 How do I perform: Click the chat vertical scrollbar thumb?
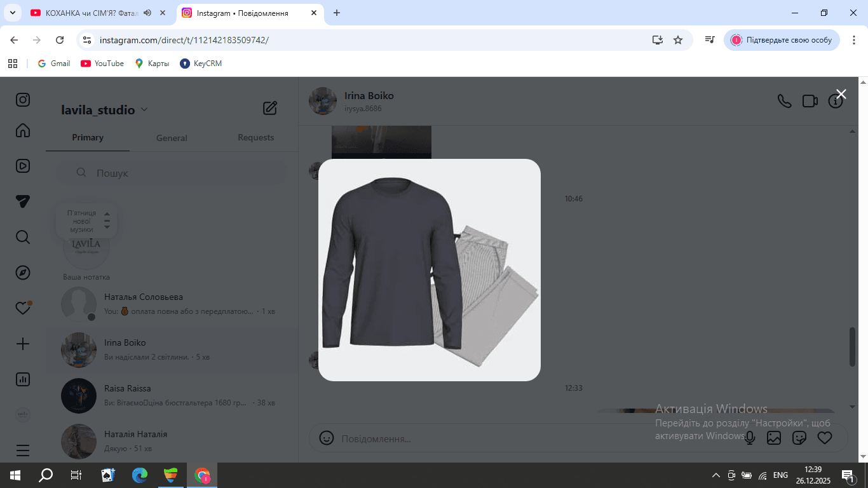click(x=852, y=347)
